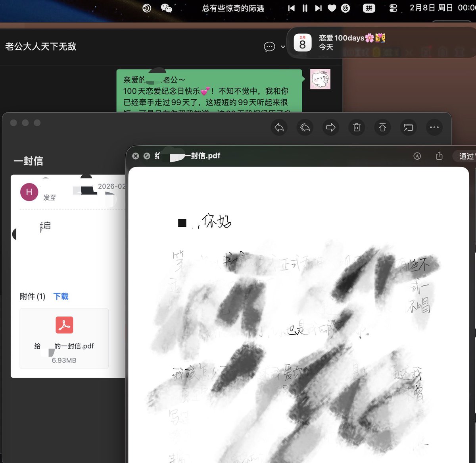
Task: Open WeChat from the menu bar icon
Action: (x=167, y=8)
